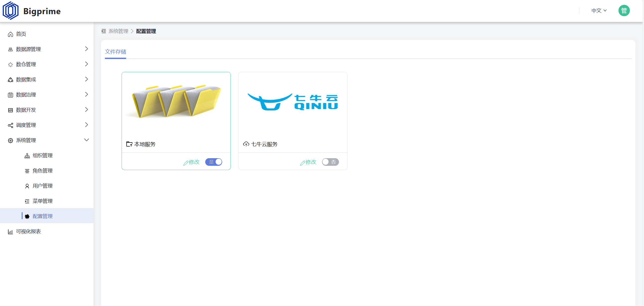Viewport: 644px width, 306px height.
Task: Click the pencil icon on 本地服务 card
Action: (x=186, y=163)
